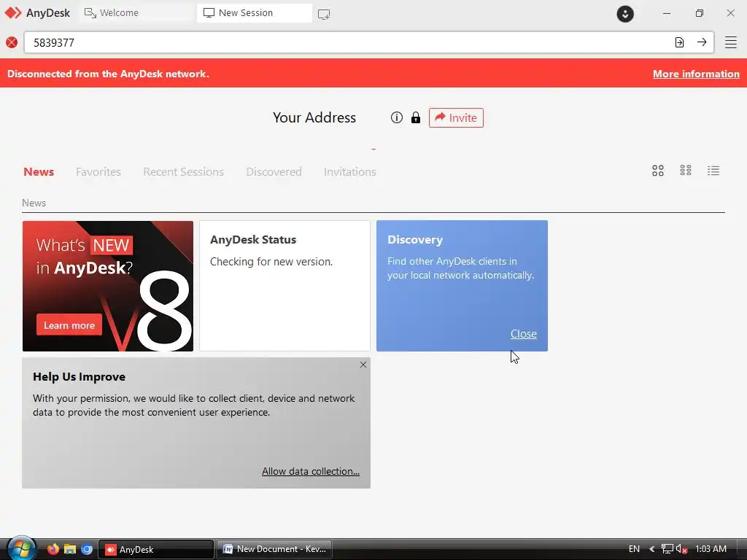Viewport: 747px width, 560px height.
Task: Click the clock showing 1:03 AM
Action: coord(711,549)
